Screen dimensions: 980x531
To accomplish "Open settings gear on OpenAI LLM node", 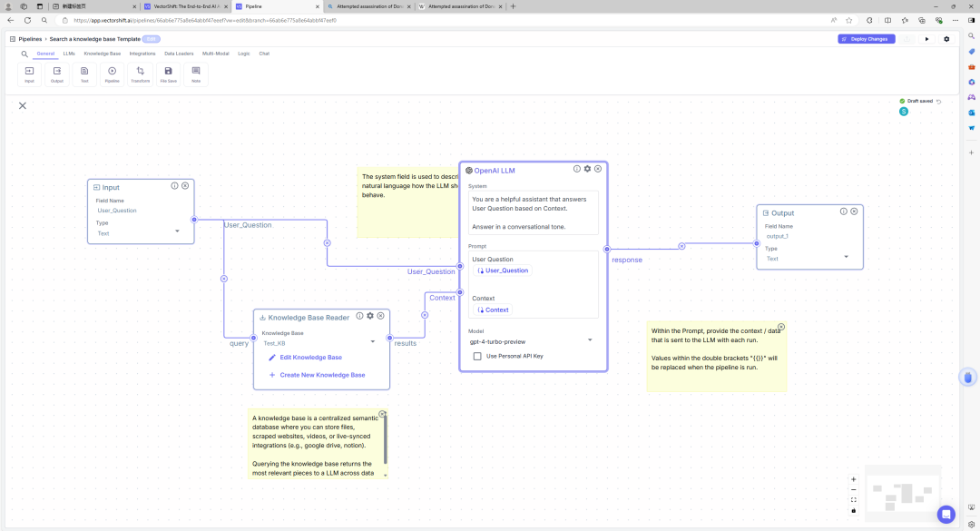I will (587, 169).
